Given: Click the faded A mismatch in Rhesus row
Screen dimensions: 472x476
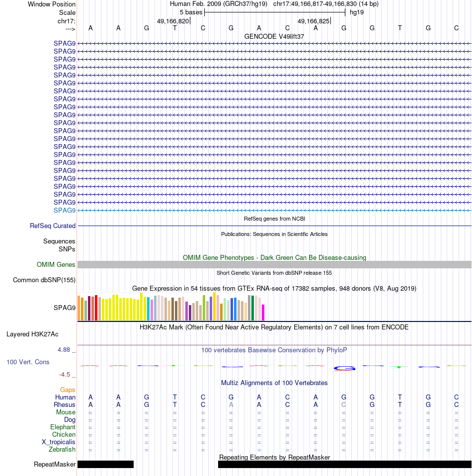Looking at the screenshot, I should 231,405.
